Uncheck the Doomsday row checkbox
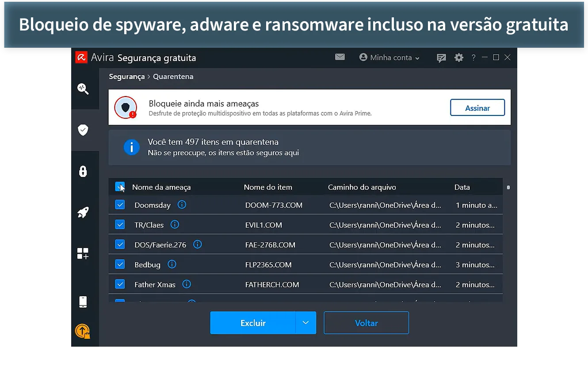 120,205
